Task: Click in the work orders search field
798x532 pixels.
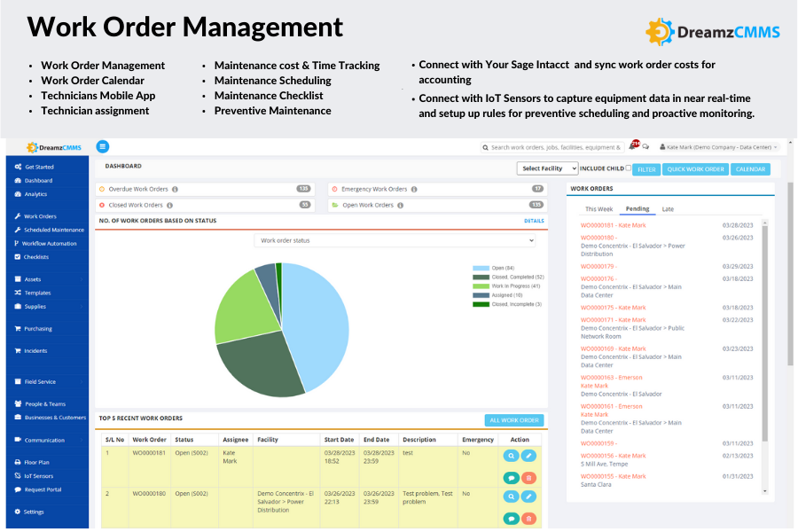Action: click(x=554, y=147)
